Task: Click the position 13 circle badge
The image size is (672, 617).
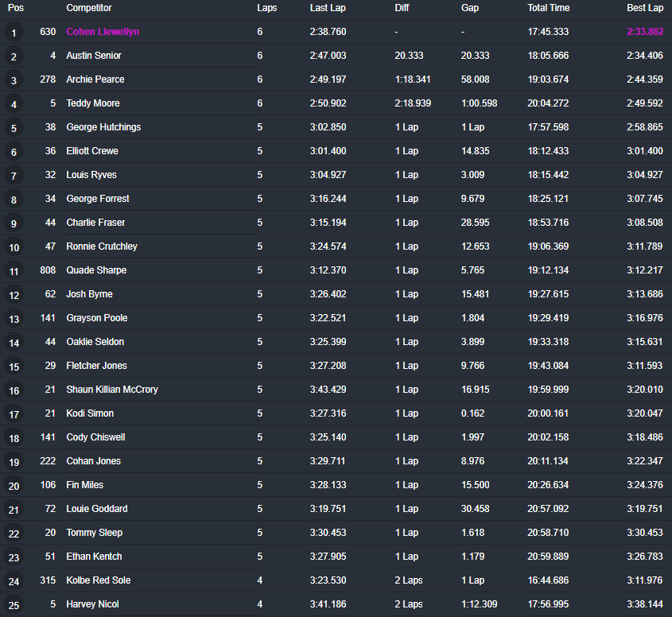Action: (x=14, y=319)
